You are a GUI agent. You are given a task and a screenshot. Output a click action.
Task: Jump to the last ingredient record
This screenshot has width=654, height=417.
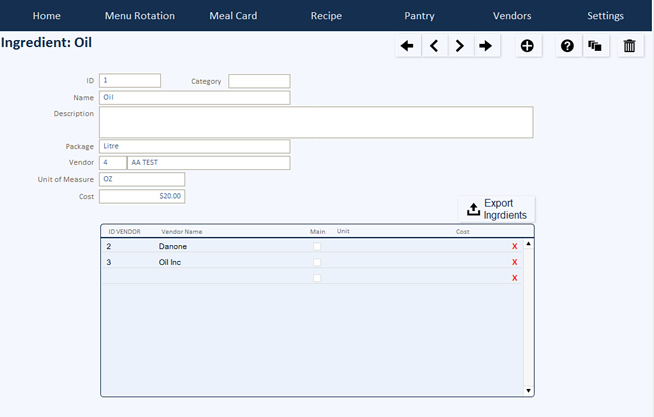[x=486, y=46]
